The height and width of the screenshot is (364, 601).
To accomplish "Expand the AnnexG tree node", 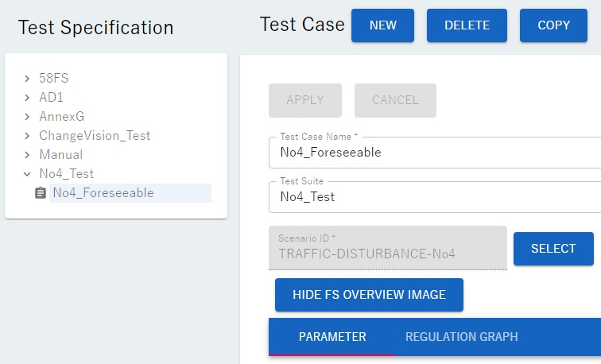I will [x=27, y=117].
